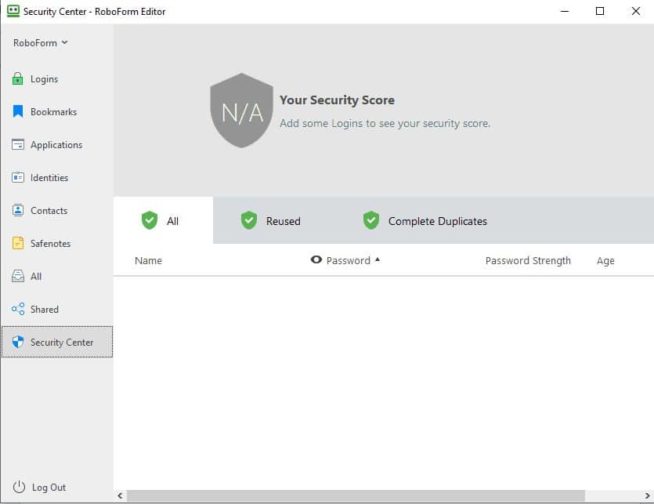Sort by the Password column header
Viewport: 654px width, 504px height.
348,260
